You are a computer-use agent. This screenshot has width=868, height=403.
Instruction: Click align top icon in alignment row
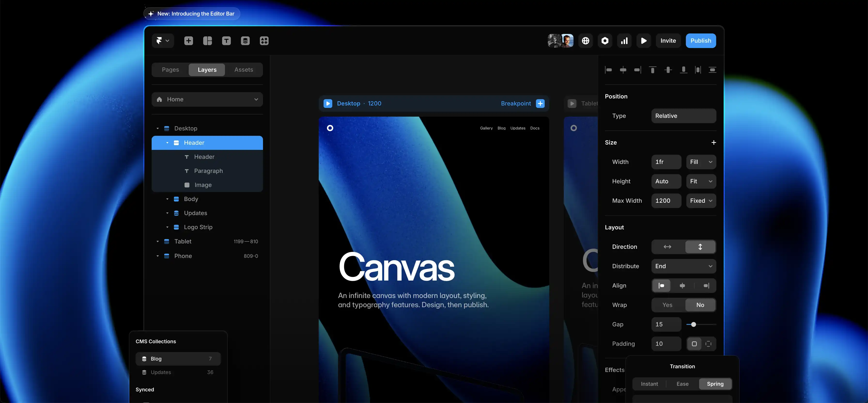[x=653, y=70]
